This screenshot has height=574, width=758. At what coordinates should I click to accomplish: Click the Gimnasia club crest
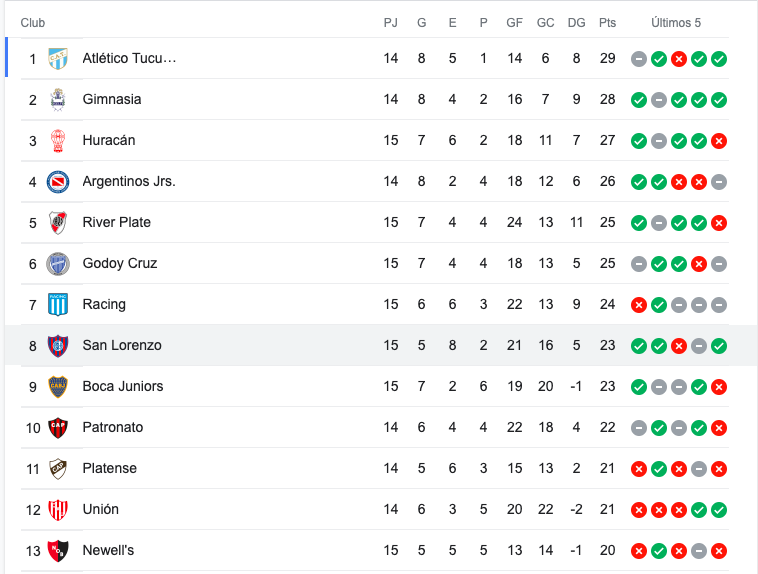pyautogui.click(x=58, y=100)
